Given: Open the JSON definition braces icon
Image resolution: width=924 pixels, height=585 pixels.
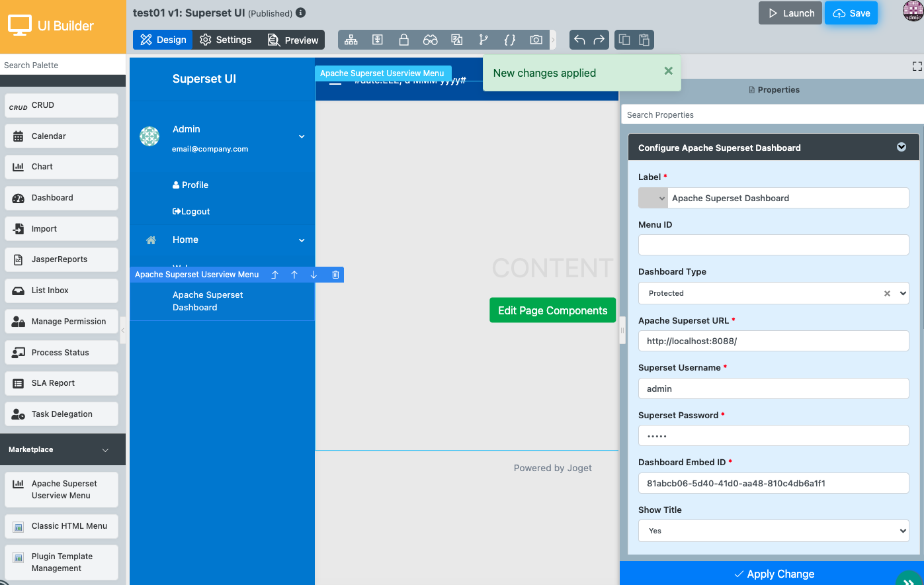Looking at the screenshot, I should (x=510, y=40).
